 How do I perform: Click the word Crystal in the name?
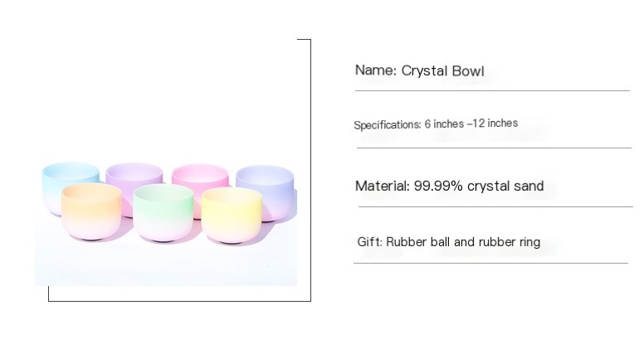[424, 71]
